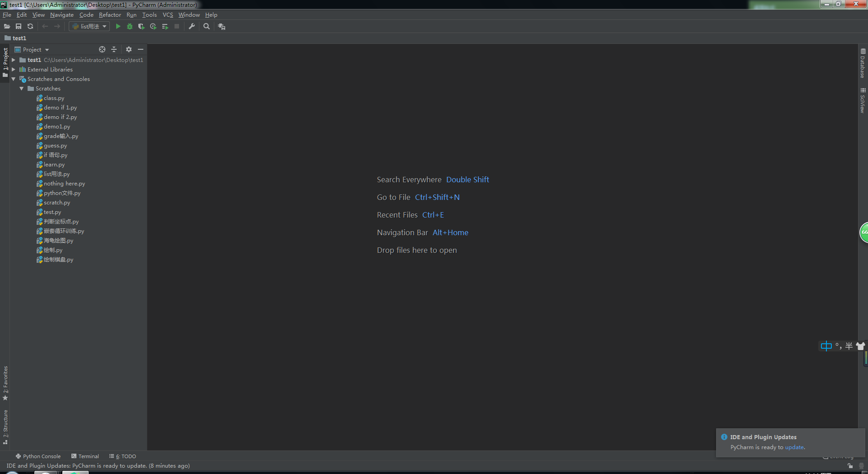Click the Profile run clock icon
The width and height of the screenshot is (868, 474).
point(153,27)
